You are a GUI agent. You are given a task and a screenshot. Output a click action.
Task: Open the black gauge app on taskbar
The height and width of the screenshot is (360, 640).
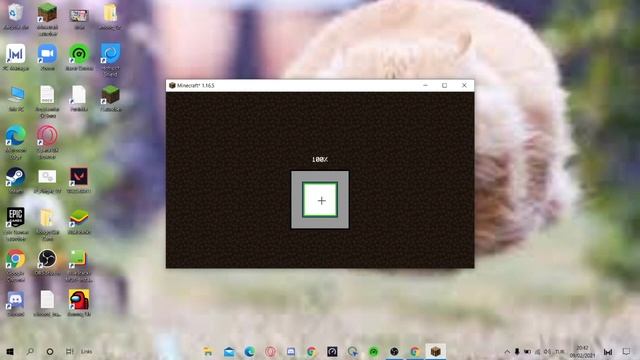[x=332, y=351]
